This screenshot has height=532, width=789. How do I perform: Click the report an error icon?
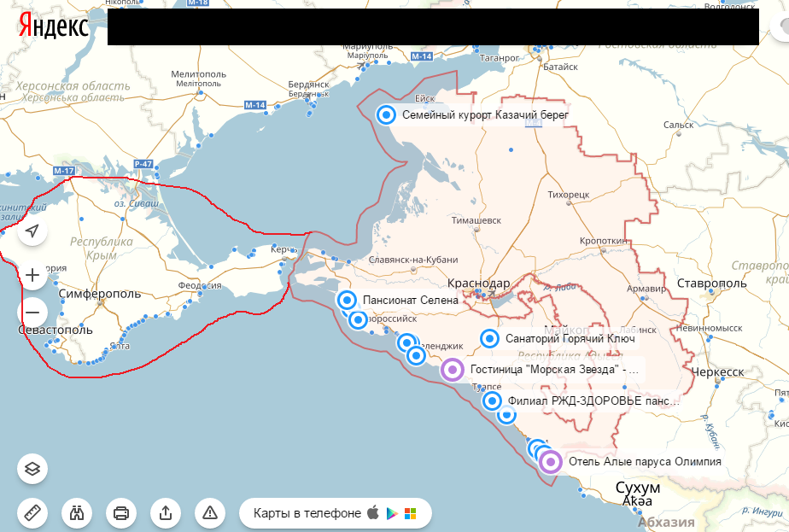209,512
